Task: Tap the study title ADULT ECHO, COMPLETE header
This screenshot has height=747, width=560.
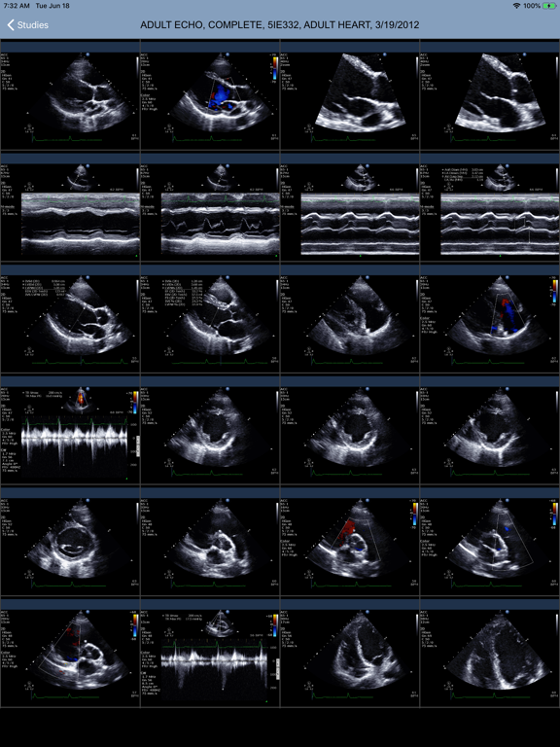Action: click(x=280, y=24)
